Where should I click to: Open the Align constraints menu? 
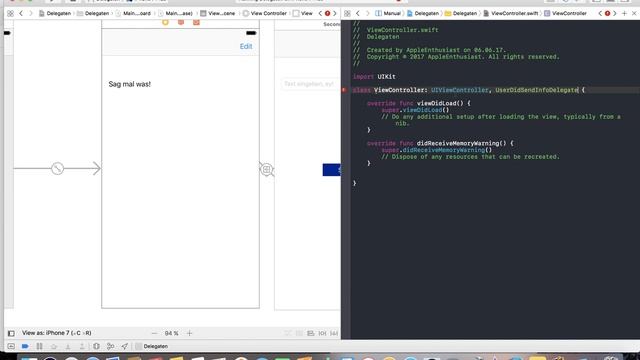coord(311,333)
